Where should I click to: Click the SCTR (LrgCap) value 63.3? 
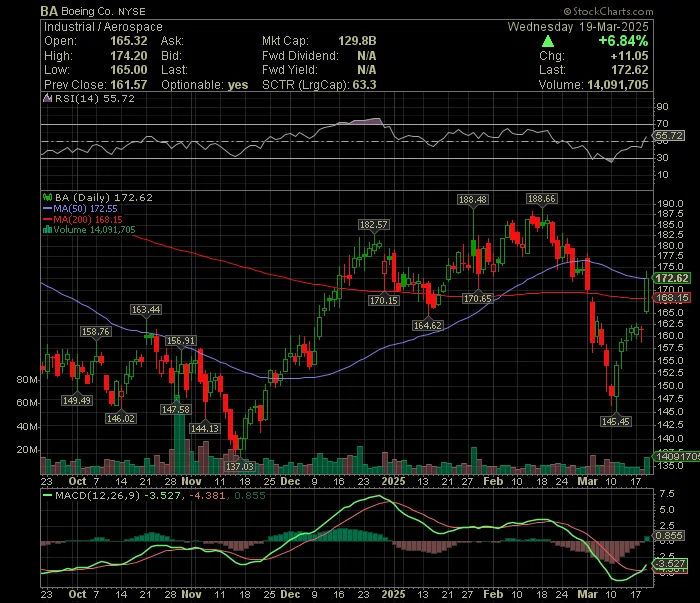364,85
